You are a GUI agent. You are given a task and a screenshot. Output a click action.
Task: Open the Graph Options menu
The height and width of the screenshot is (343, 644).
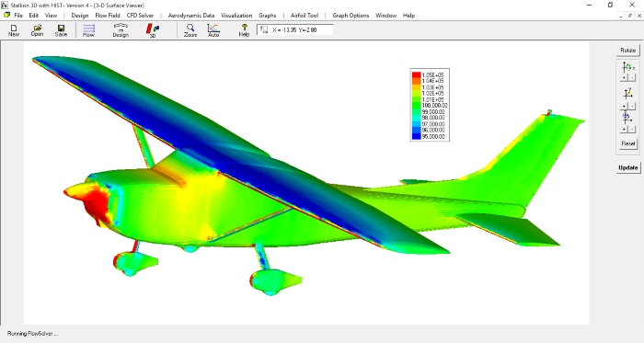(x=351, y=16)
